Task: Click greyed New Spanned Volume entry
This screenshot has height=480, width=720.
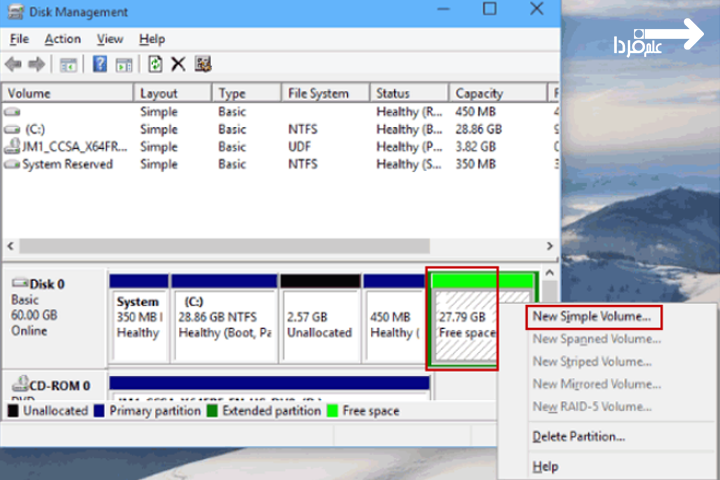Action: [596, 339]
